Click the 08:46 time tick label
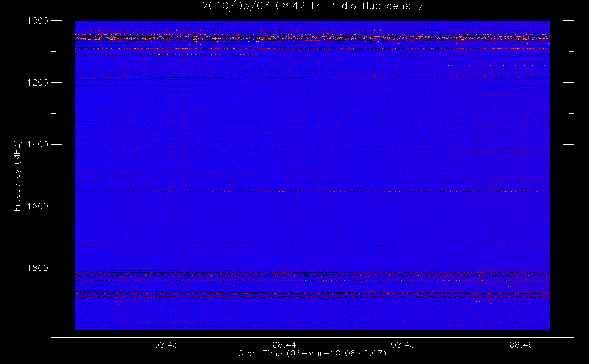Screen dimensions: 589x364 [x=522, y=345]
